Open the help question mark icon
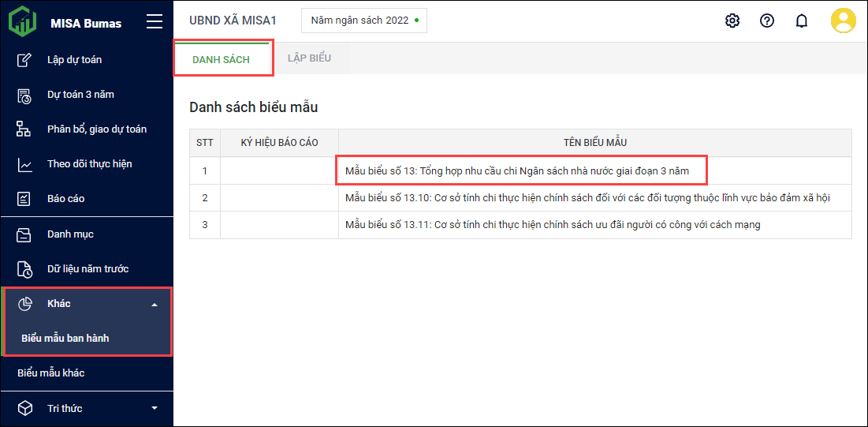The width and height of the screenshot is (868, 427). [x=767, y=21]
